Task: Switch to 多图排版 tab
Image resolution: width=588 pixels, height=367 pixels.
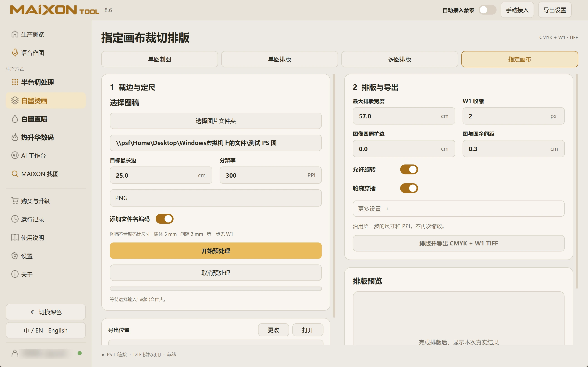Action: pos(400,59)
